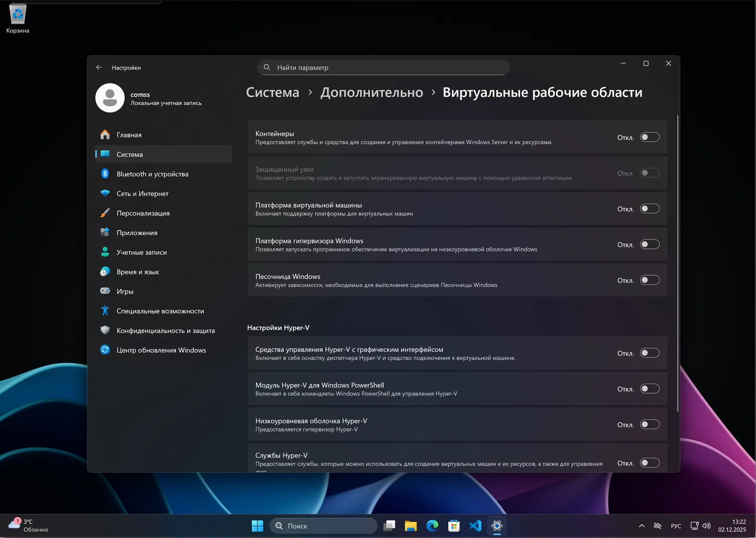Open the weather widget showing 3°C

[29, 526]
